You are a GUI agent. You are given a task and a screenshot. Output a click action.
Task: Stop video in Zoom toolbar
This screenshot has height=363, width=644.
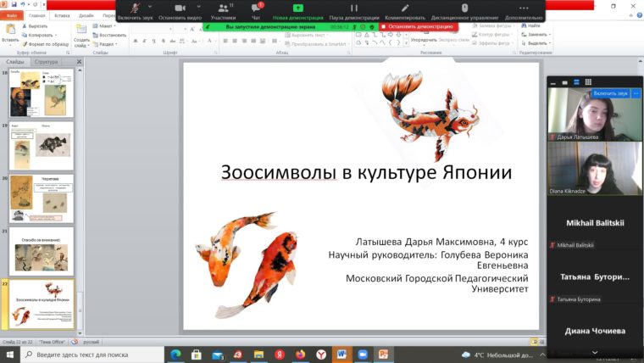[180, 11]
